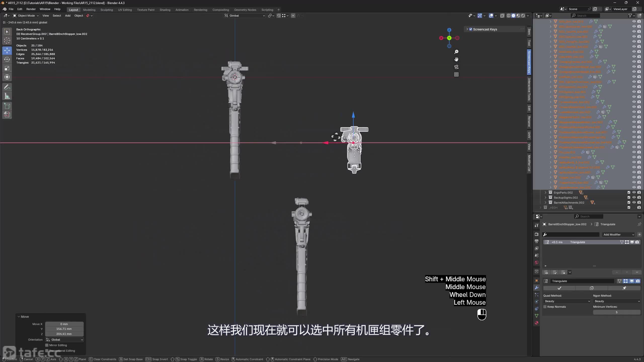
Task: Select the Annotate pencil tool
Action: 7,87
